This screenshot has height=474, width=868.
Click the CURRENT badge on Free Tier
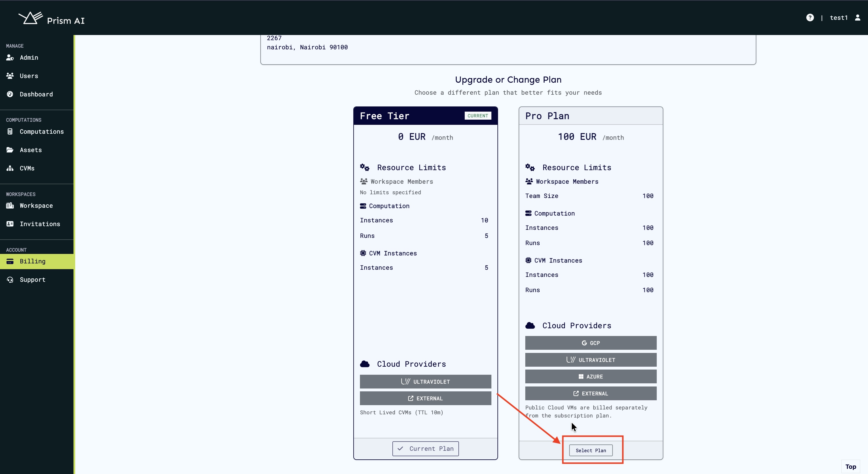pyautogui.click(x=478, y=116)
